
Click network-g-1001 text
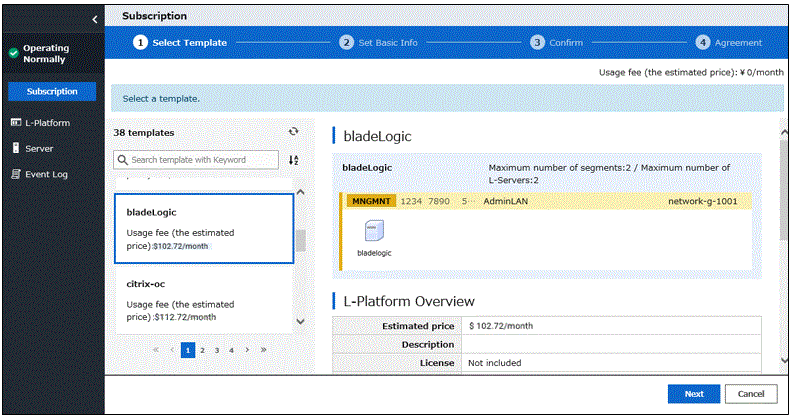702,201
